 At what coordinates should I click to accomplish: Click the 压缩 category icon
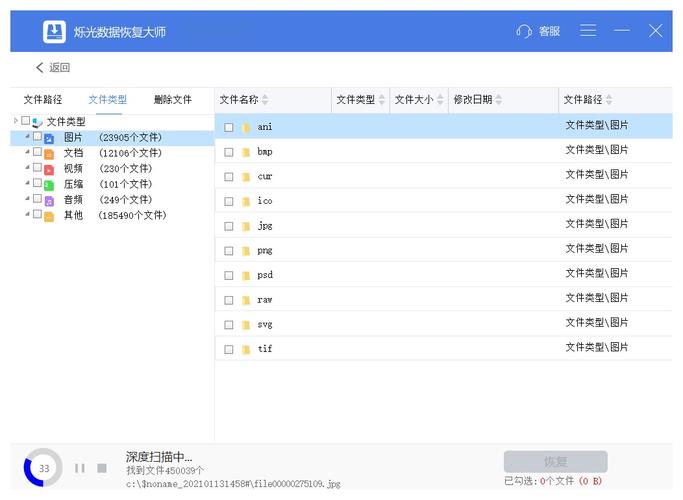[x=49, y=186]
